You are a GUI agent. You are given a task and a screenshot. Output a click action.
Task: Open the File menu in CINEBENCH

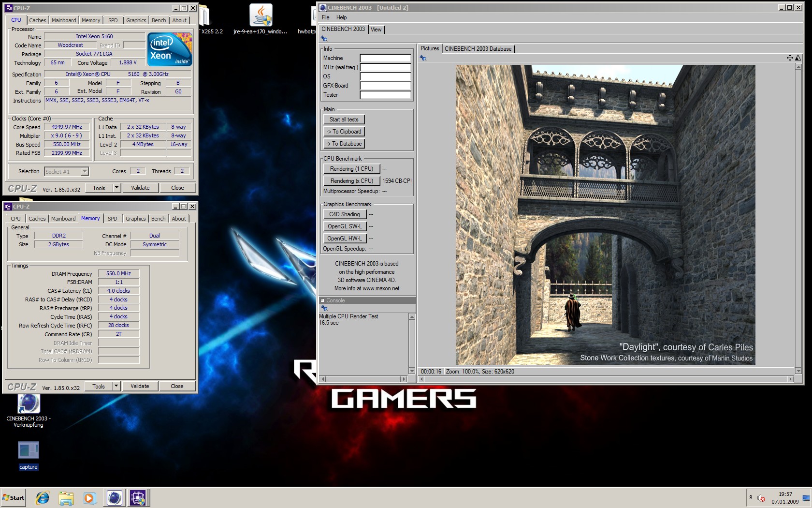[326, 17]
